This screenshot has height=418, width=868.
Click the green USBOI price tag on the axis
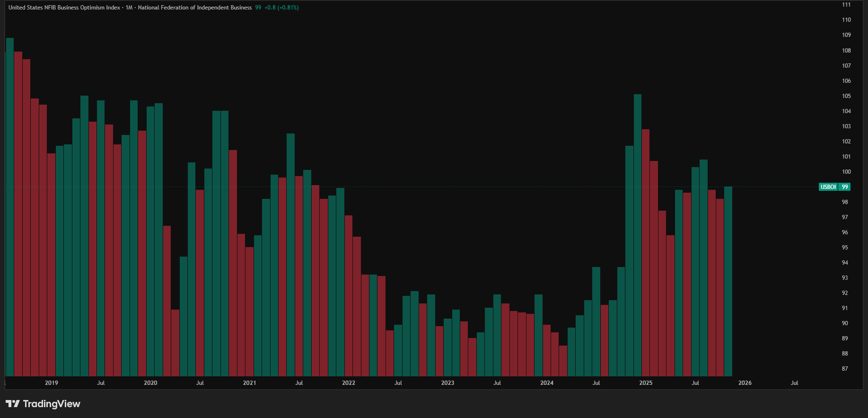pyautogui.click(x=834, y=187)
